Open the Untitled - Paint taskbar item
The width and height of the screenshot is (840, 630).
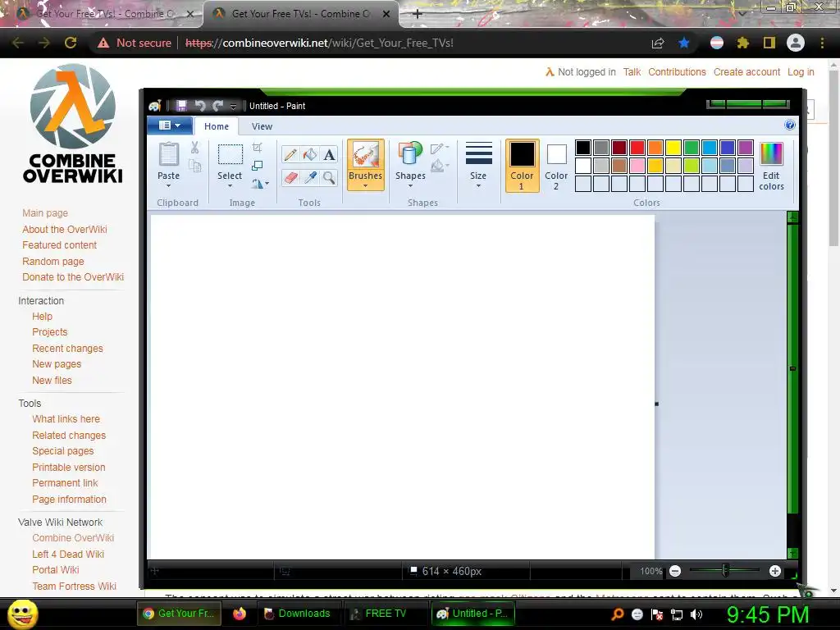473,614
